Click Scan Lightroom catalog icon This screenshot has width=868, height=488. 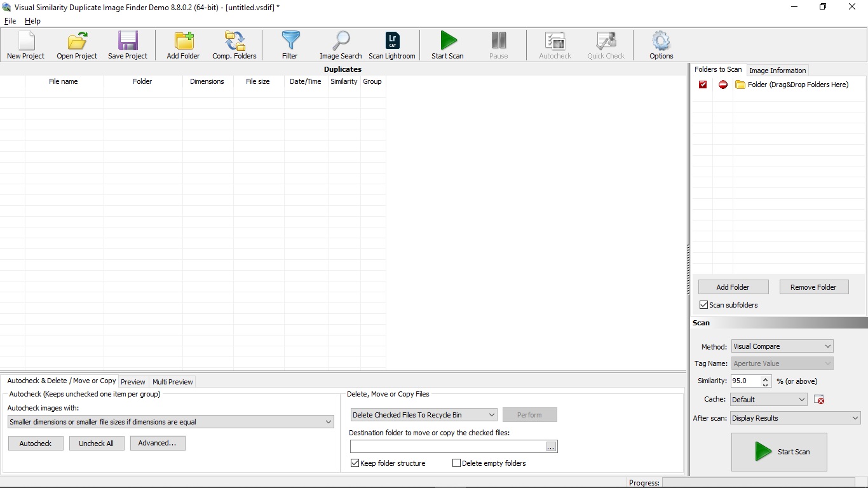pos(393,41)
